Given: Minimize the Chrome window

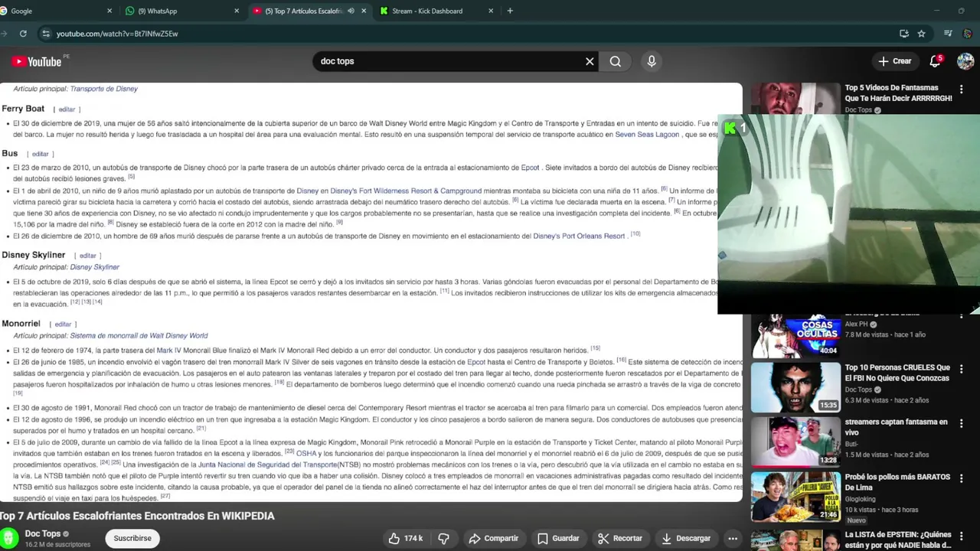Looking at the screenshot, I should [936, 11].
